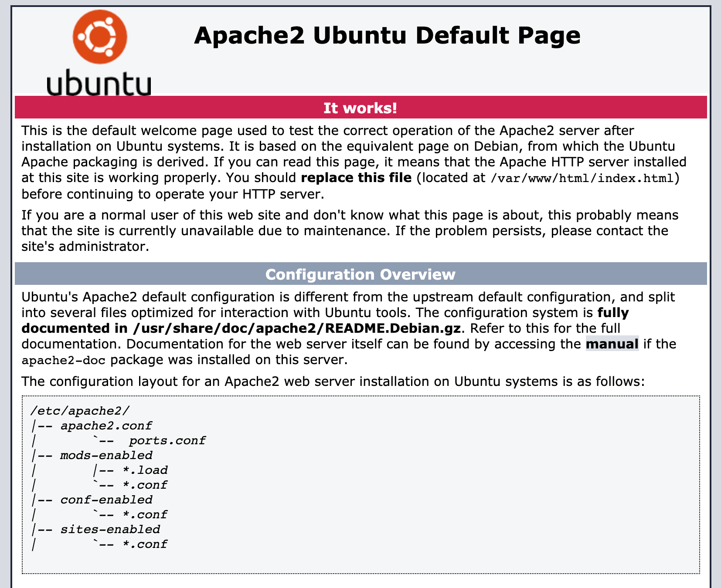Select the Apache2 Ubuntu Default Page title

pos(387,36)
